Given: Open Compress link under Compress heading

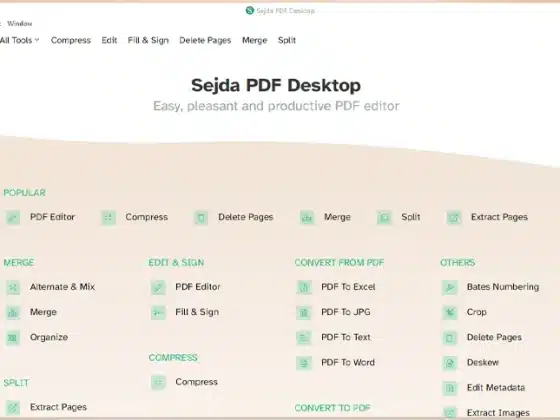Looking at the screenshot, I should [x=196, y=382].
